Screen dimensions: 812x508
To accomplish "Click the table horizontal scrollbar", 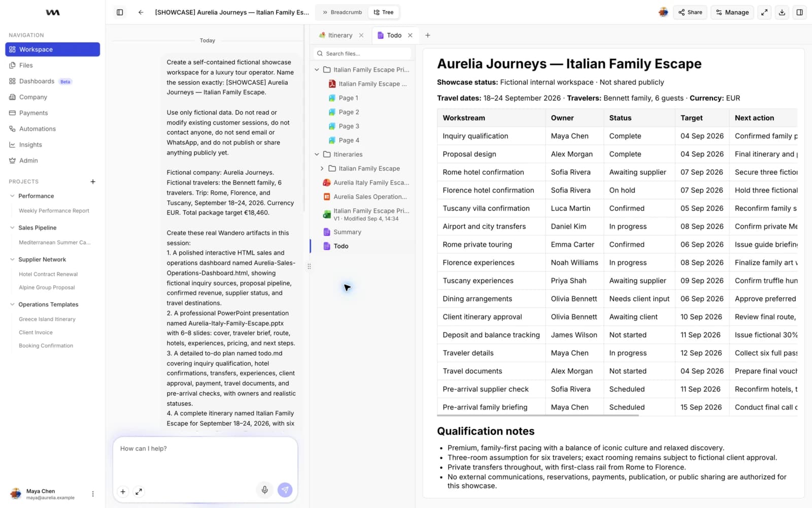I will tap(538, 416).
